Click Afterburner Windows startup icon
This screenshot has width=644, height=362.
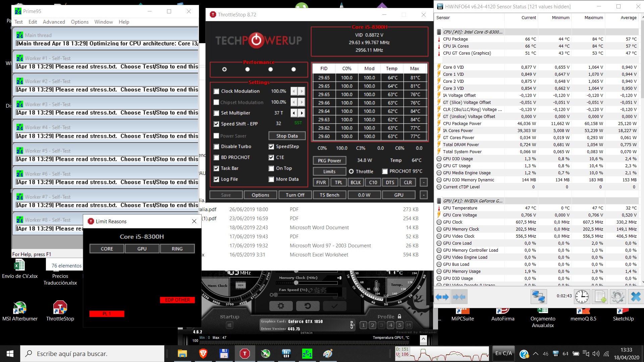[229, 325]
